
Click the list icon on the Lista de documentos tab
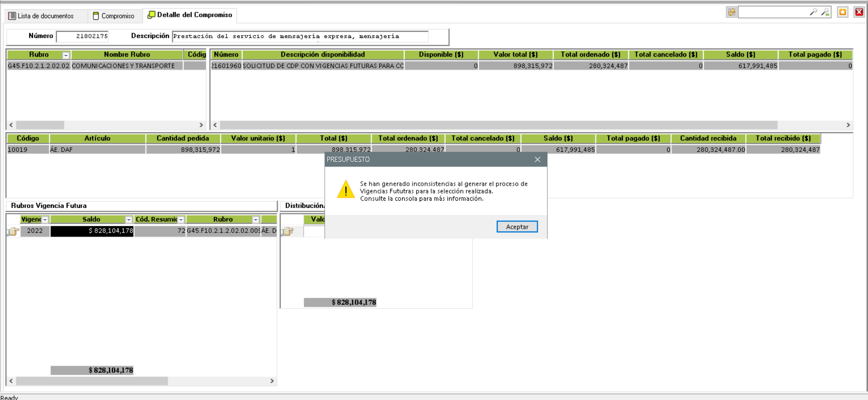(x=12, y=16)
